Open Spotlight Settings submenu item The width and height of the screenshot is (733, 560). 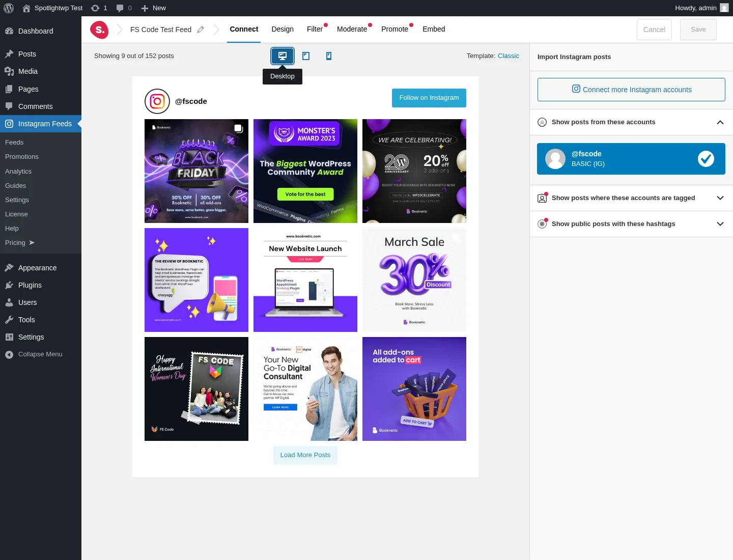click(x=17, y=200)
